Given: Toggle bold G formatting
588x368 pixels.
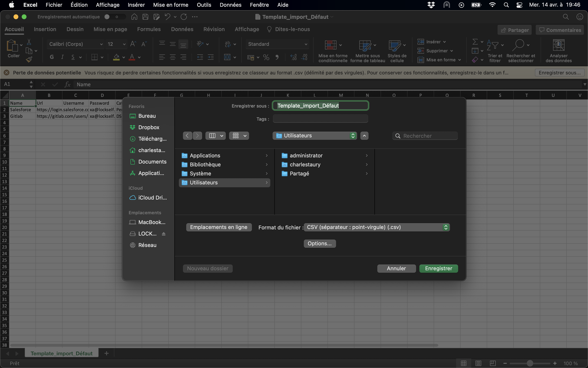Looking at the screenshot, I should click(52, 57).
